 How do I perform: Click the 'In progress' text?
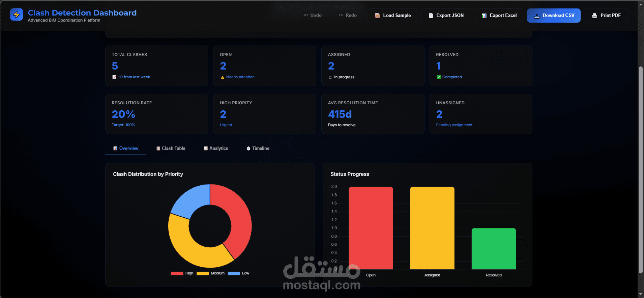[344, 77]
